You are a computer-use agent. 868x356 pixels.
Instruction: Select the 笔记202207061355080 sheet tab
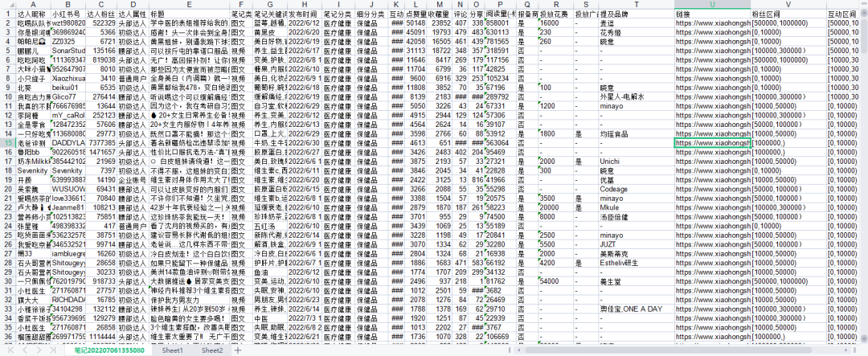tap(109, 350)
